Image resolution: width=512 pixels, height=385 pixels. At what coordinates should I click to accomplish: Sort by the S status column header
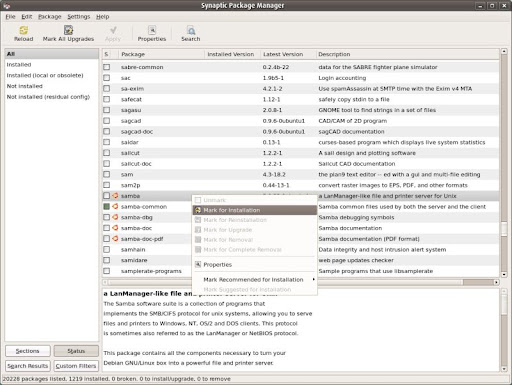[110, 54]
